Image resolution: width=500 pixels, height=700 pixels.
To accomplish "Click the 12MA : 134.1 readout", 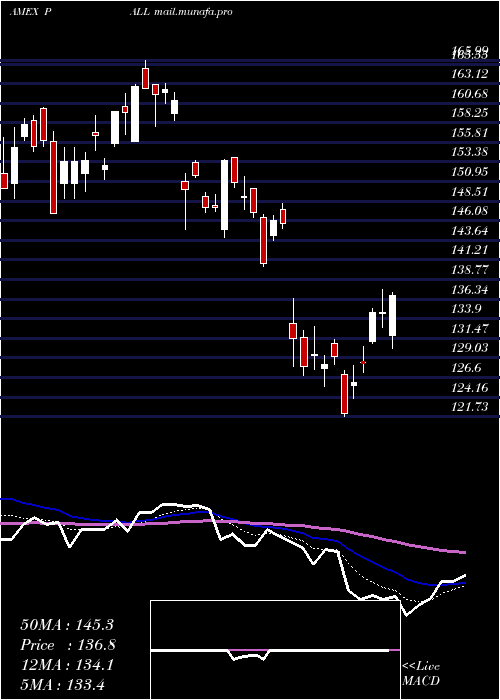I will coord(67,665).
